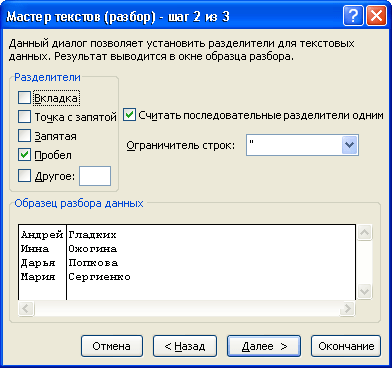Go back with the Назад button

pyautogui.click(x=185, y=346)
